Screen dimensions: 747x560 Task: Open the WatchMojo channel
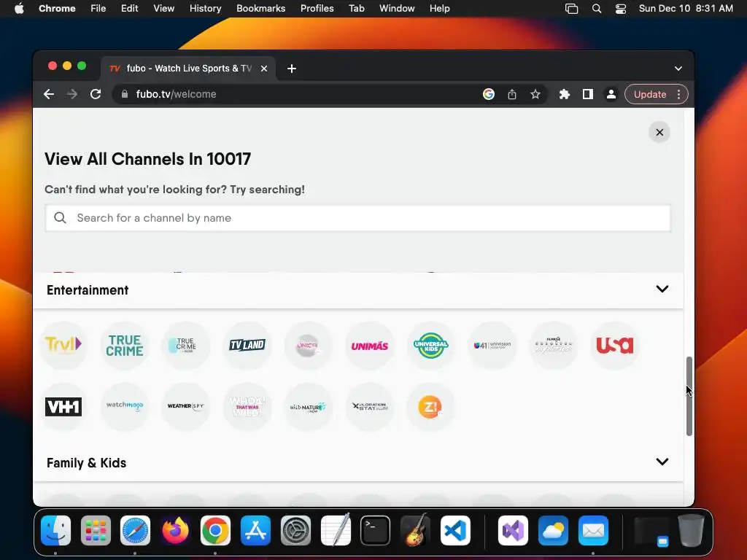[124, 407]
